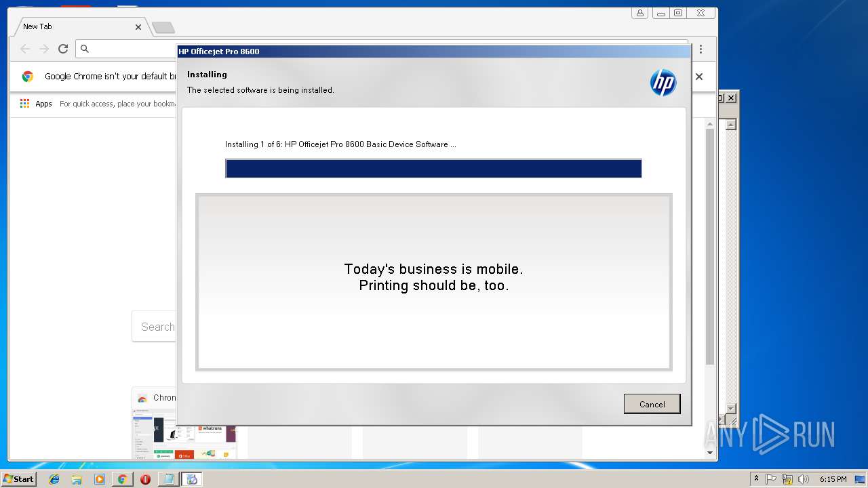Open the Apps bookmarks shortcut
Image resolution: width=868 pixels, height=488 pixels.
click(x=36, y=104)
